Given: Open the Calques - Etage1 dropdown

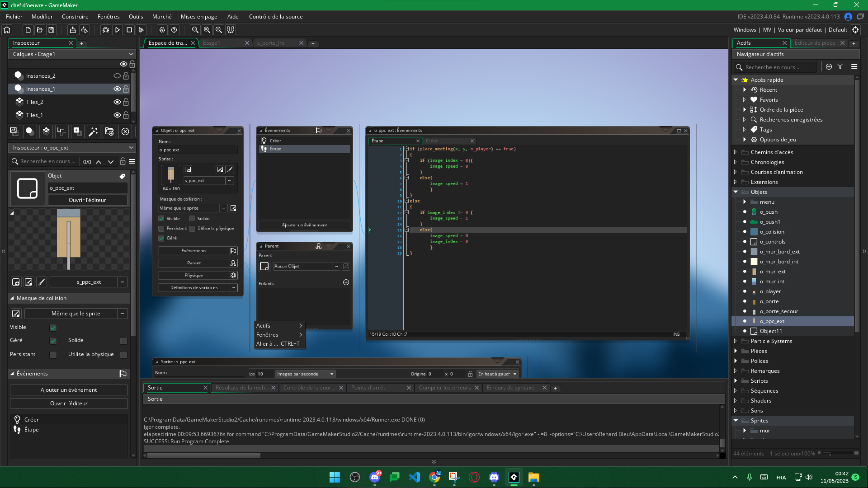Looking at the screenshot, I should (131, 54).
